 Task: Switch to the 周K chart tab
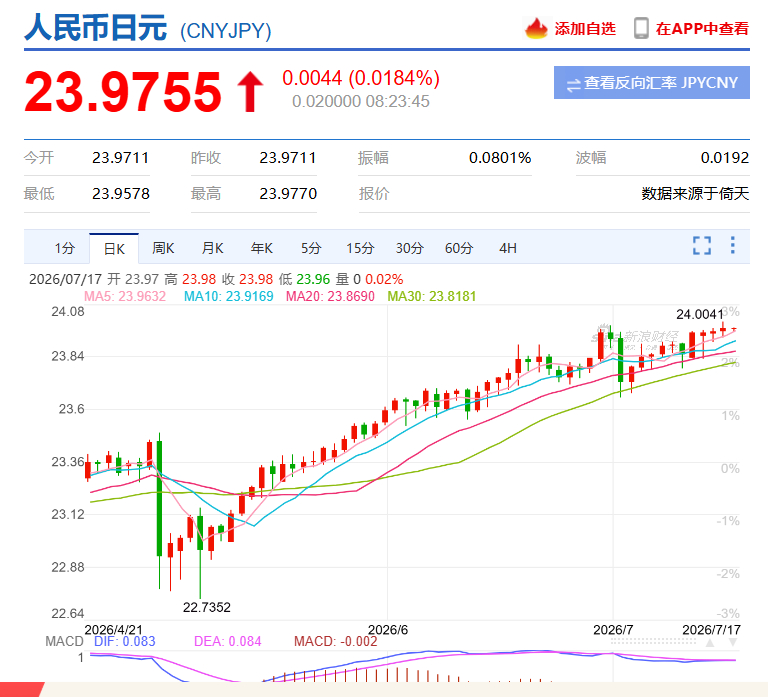[x=163, y=248]
